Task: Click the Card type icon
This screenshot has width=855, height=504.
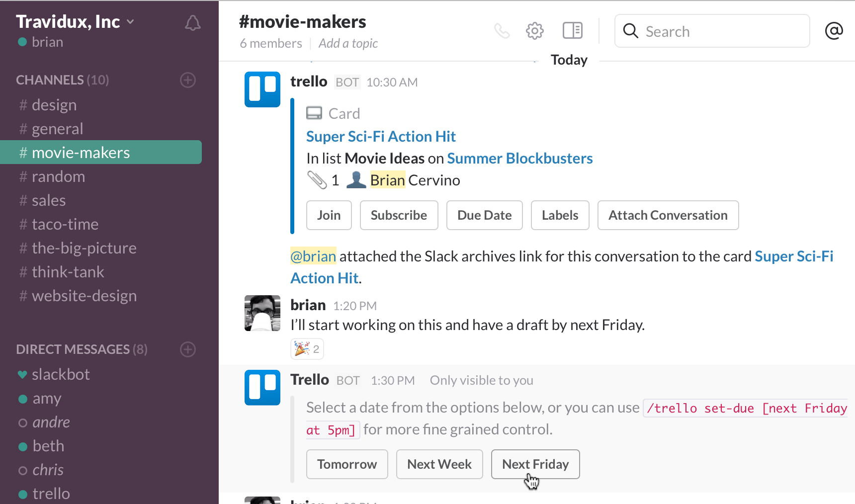Action: pyautogui.click(x=314, y=113)
